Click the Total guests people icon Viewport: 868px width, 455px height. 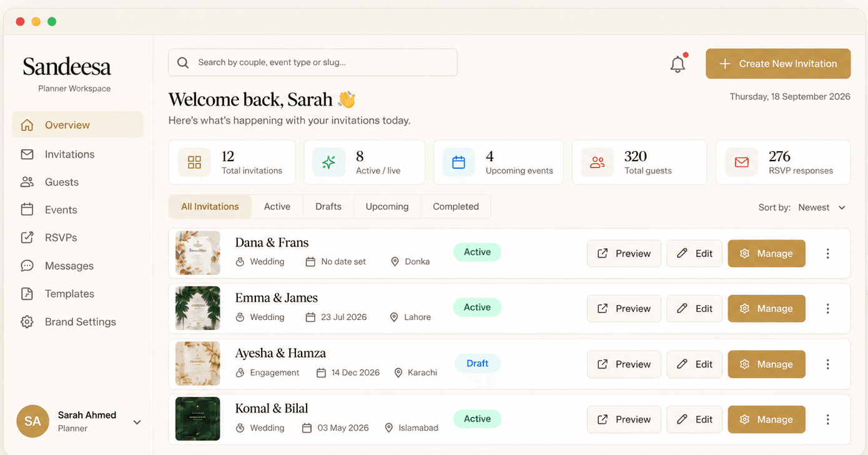point(598,162)
